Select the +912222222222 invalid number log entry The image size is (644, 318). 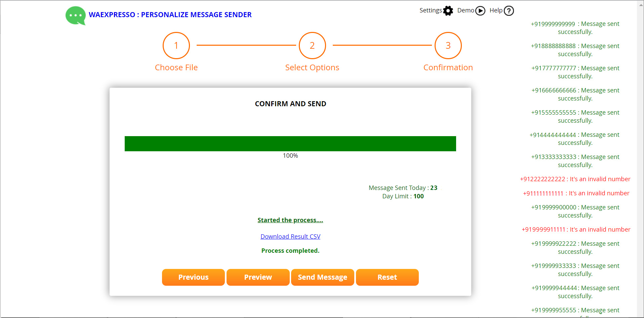coord(575,179)
